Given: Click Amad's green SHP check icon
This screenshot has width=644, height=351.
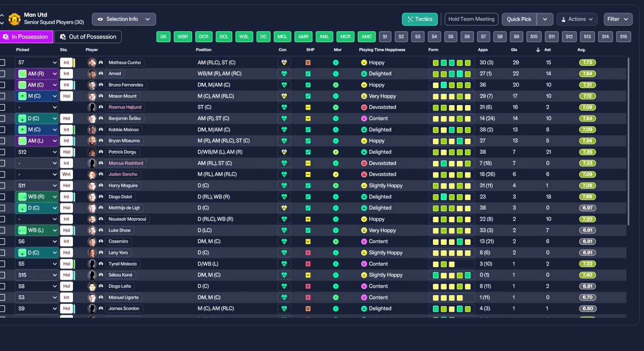Looking at the screenshot, I should click(x=308, y=73).
